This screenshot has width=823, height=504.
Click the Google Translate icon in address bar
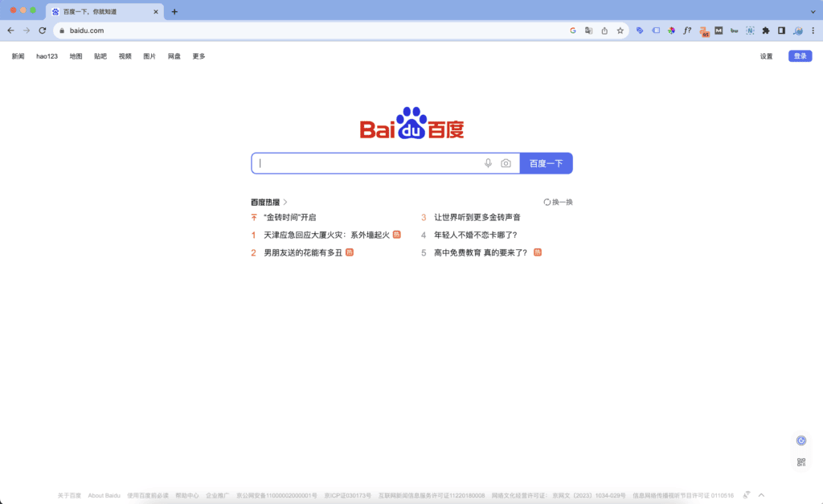[x=589, y=31]
